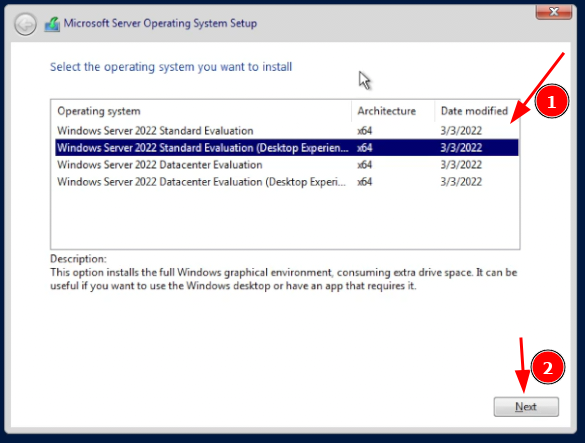Click the red circled number 1 marker
Image resolution: width=585 pixels, height=443 pixels.
pos(551,102)
